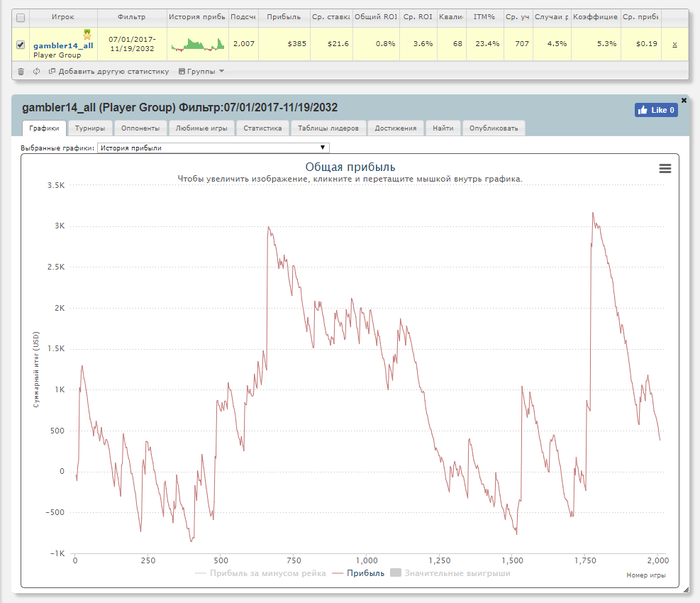This screenshot has height=603, width=700.
Task: Uncheck the gambler14_all row checkbox
Action: click(x=21, y=44)
